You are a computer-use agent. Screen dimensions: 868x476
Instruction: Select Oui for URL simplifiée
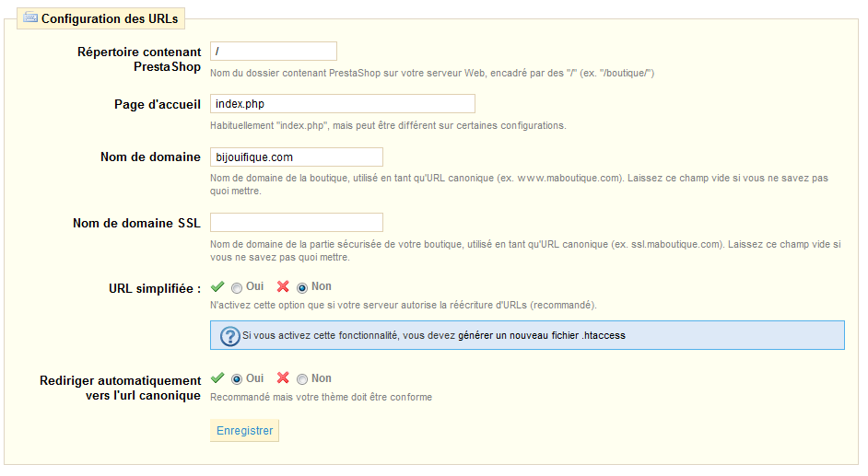coord(237,288)
